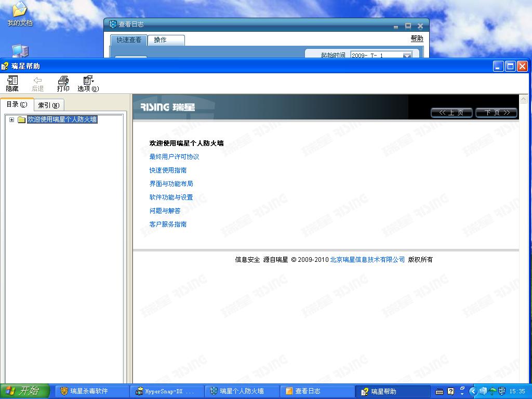Open 起始时间 date dropdown in 查看日志 window
This screenshot has width=532, height=399.
click(407, 55)
